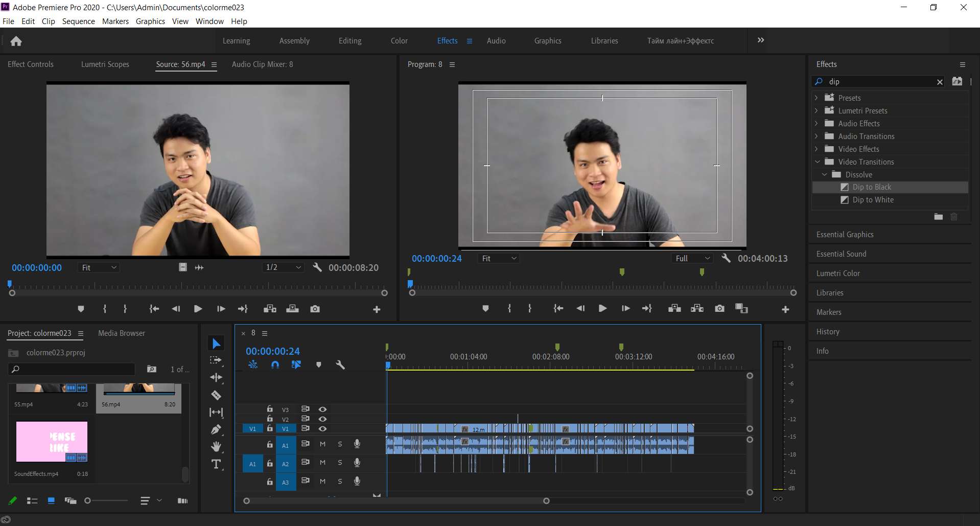Screen dimensions: 980x526
Task: Toggle Linked Selection in the timeline
Action: pos(296,364)
